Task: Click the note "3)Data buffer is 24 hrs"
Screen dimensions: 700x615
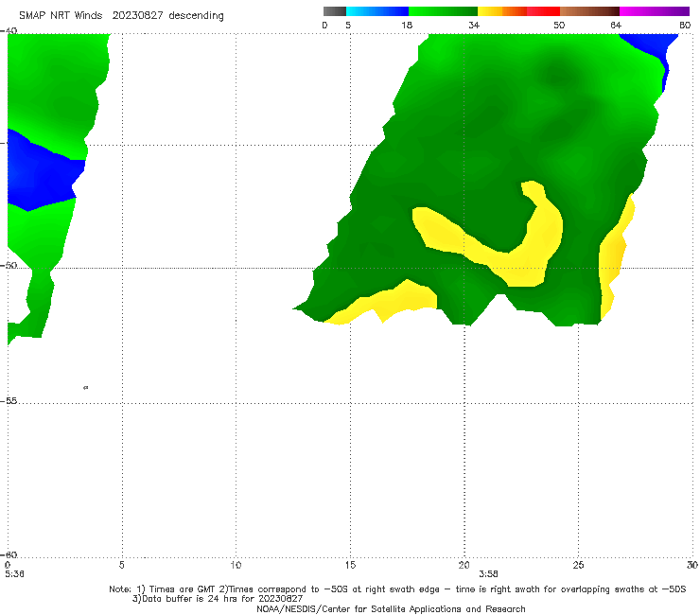Action: tap(218, 599)
